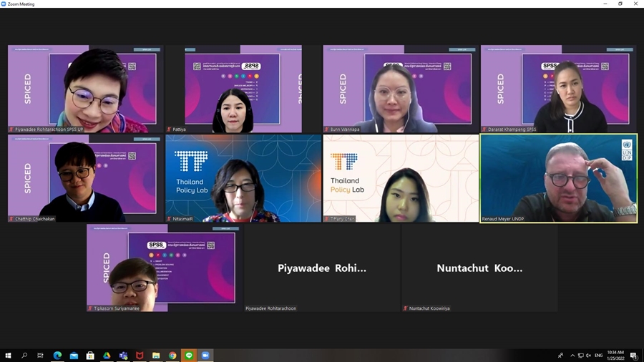
Task: Click Dararat Khampeng SPSS video tile
Action: click(x=558, y=89)
